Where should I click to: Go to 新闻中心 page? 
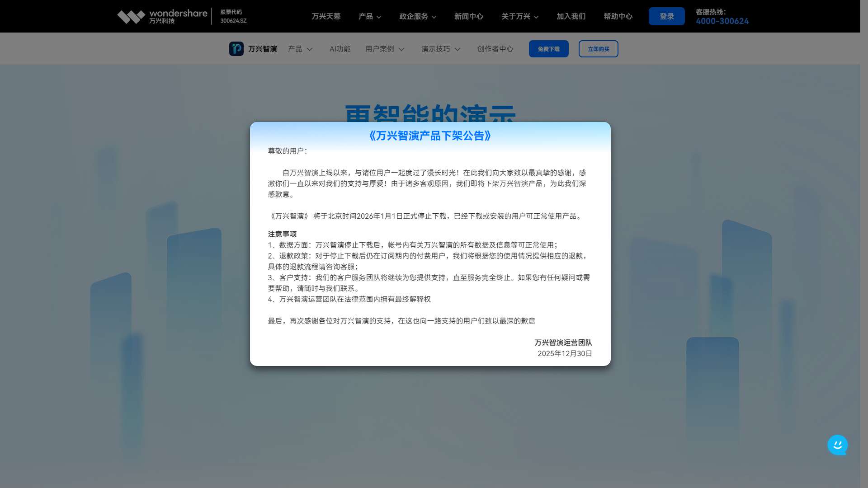(469, 16)
